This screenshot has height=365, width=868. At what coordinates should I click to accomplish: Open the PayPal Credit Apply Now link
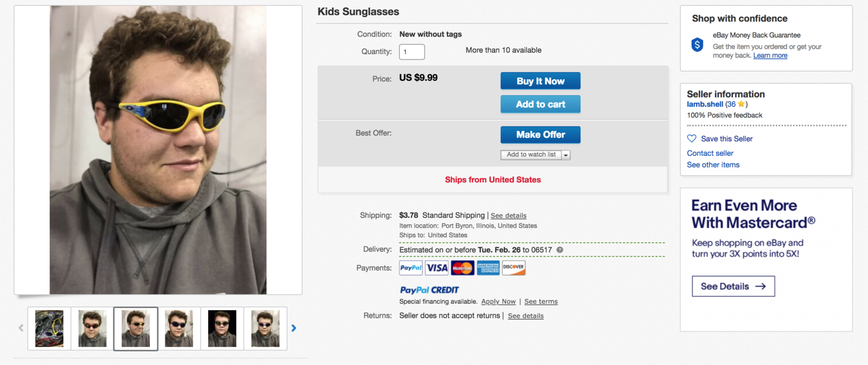click(498, 301)
